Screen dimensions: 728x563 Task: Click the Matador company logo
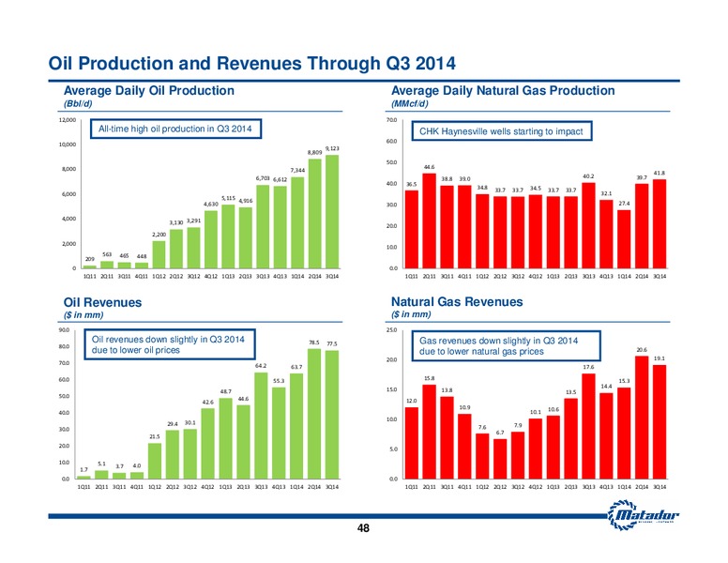[x=643, y=515]
